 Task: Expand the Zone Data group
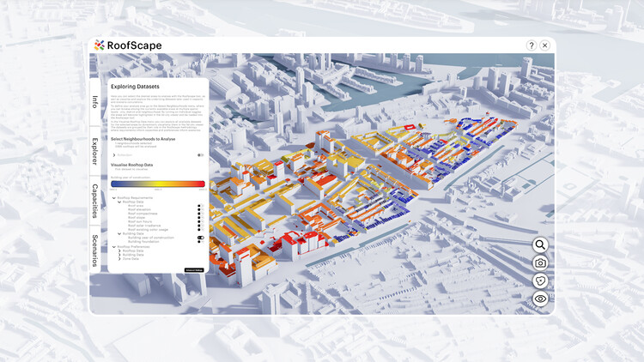[x=119, y=259]
